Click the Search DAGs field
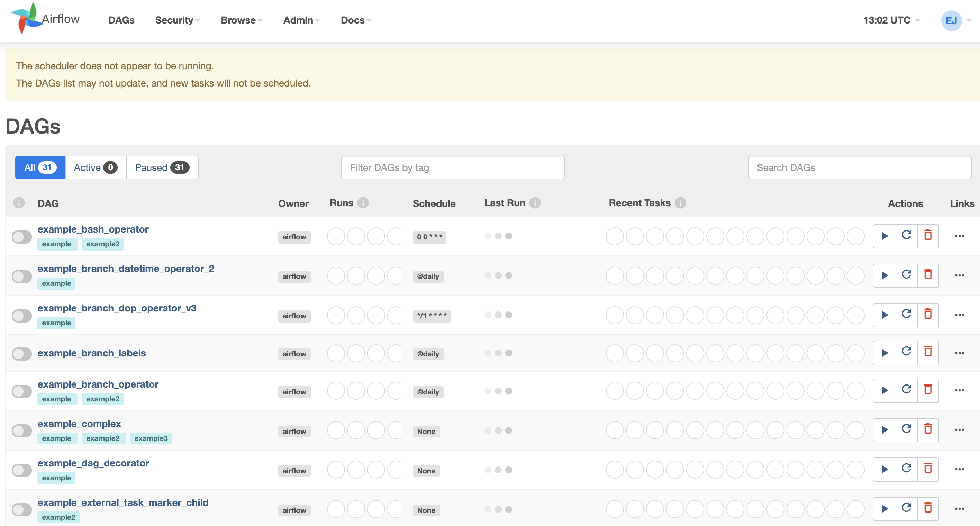Screen dimensions: 980x526 coord(859,167)
